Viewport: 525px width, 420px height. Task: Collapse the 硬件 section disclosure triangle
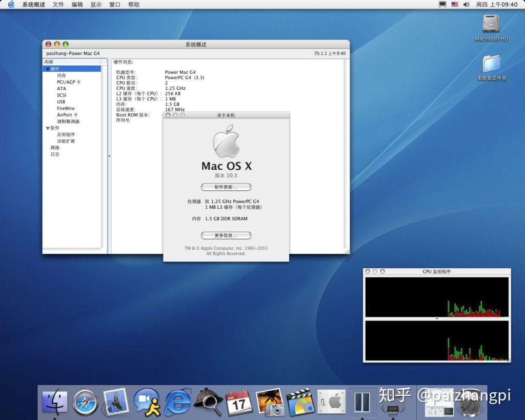coord(48,69)
